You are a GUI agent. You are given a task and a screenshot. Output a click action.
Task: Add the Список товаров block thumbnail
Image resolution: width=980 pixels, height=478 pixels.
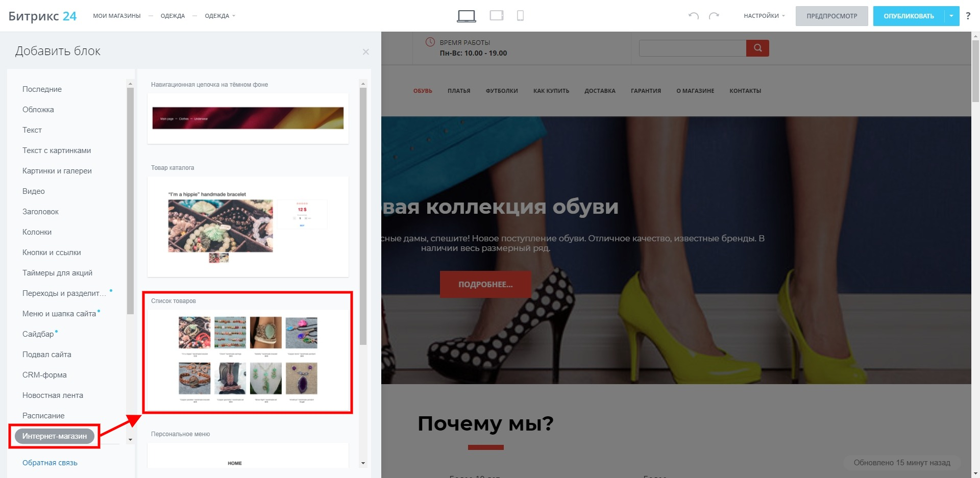click(x=248, y=360)
